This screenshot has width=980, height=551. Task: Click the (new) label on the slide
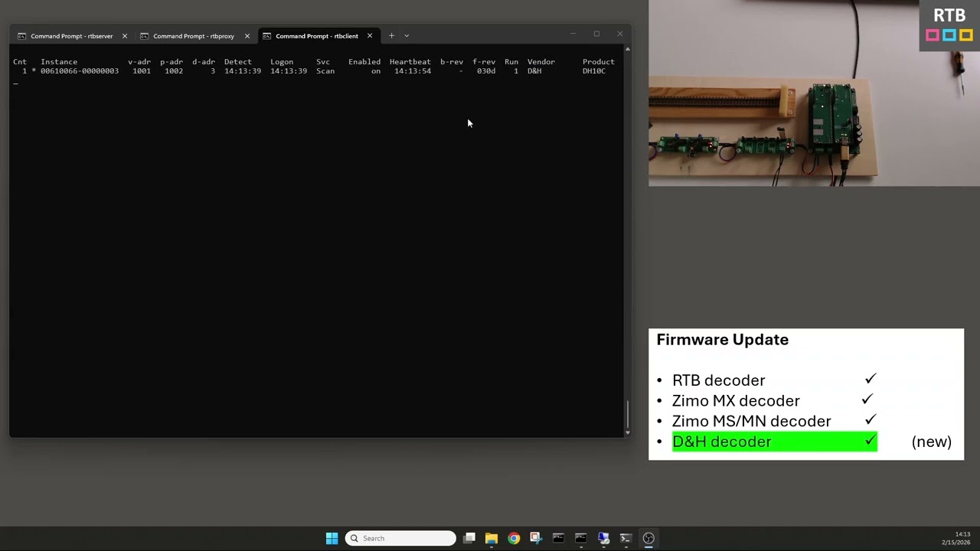(x=932, y=442)
